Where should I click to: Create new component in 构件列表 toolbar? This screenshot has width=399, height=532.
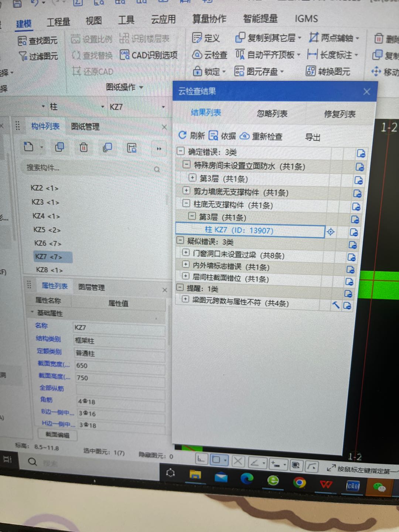28,147
